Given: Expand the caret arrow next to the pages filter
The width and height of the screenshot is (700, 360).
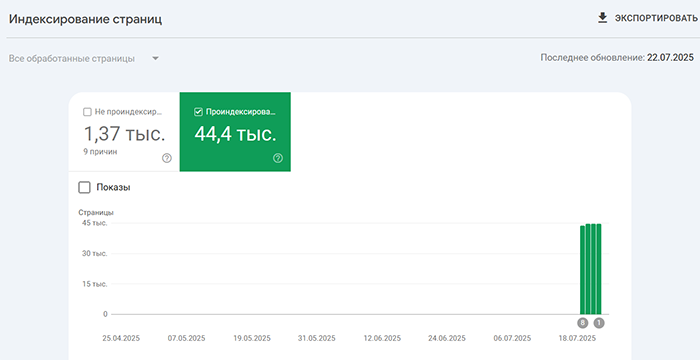Looking at the screenshot, I should click(x=155, y=59).
